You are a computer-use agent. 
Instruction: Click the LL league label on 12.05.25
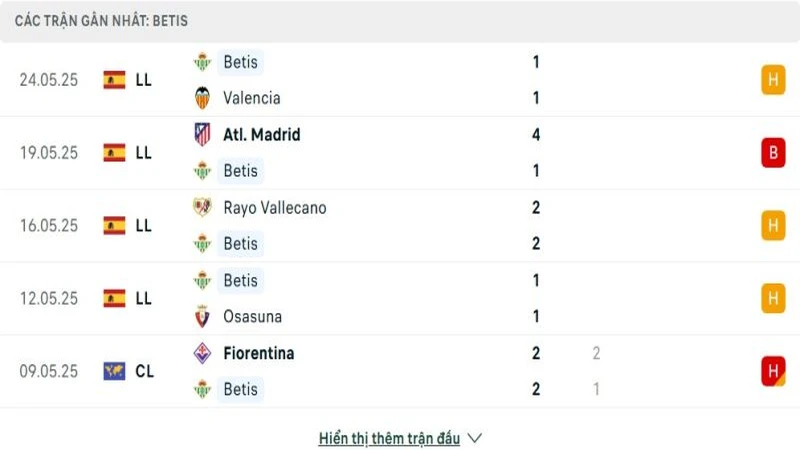point(144,298)
